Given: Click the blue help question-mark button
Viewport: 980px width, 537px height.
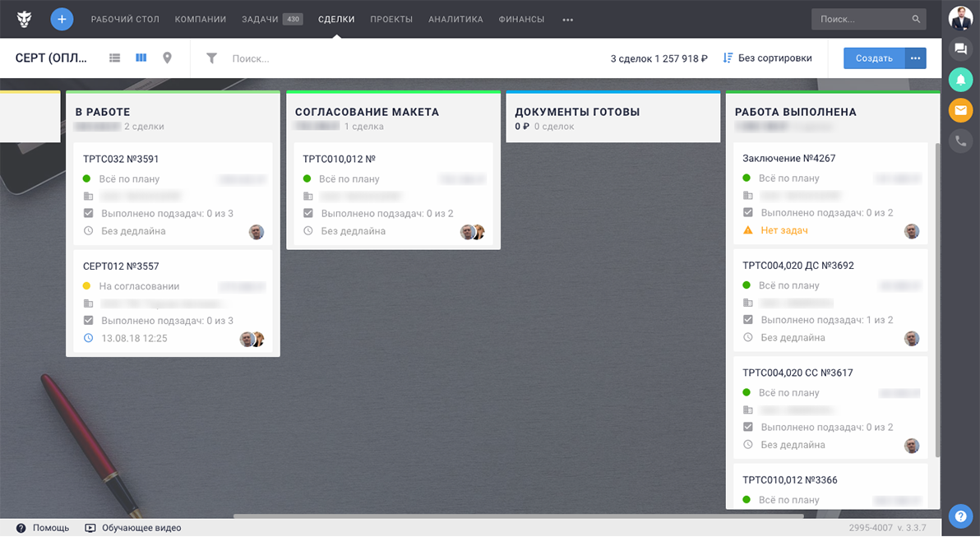Looking at the screenshot, I should coord(960,516).
